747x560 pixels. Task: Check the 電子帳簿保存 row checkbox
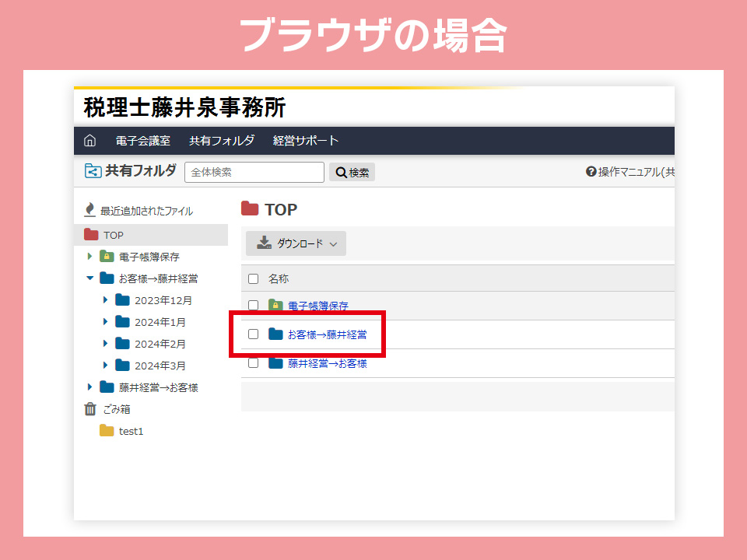tap(253, 306)
